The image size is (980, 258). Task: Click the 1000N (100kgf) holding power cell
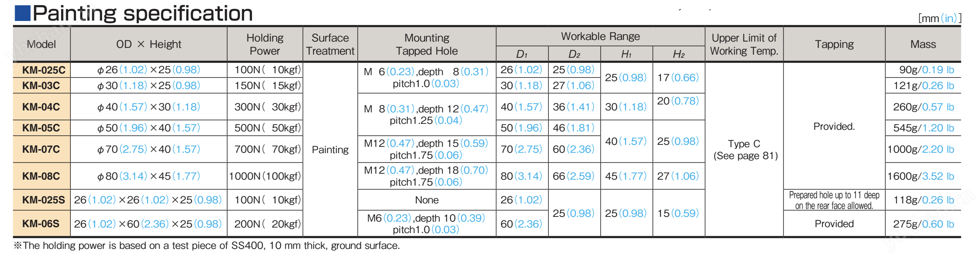click(265, 176)
